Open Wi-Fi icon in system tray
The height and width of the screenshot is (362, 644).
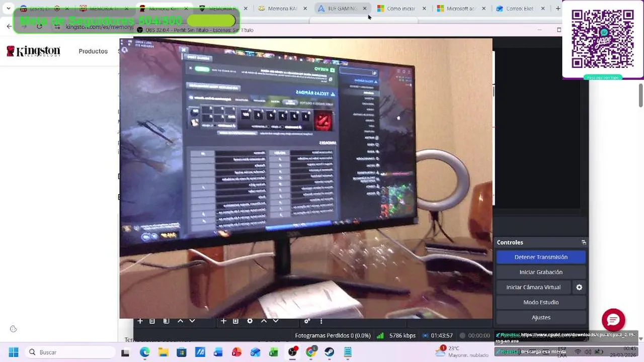[578, 352]
